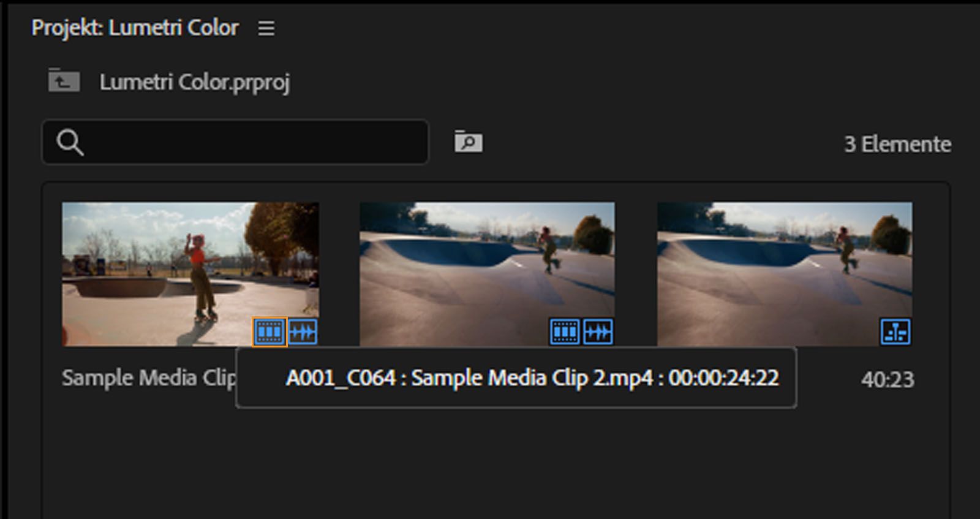Click the audio usage badge on first clip
The image size is (980, 519).
303,332
